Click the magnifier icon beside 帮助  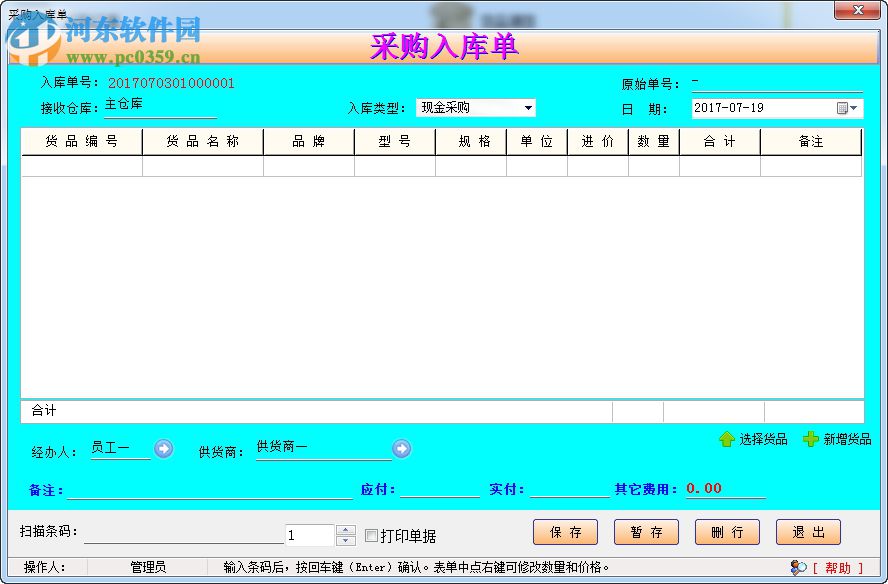pos(799,568)
